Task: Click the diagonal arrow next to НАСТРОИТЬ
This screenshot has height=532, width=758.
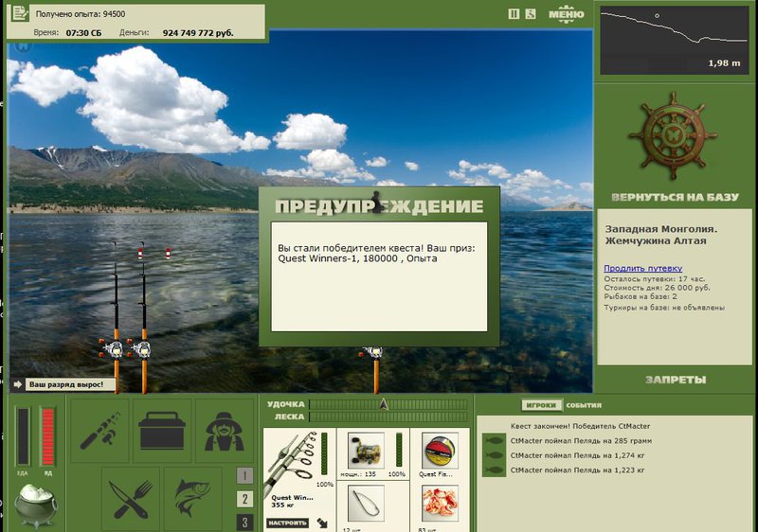Action: [x=322, y=523]
